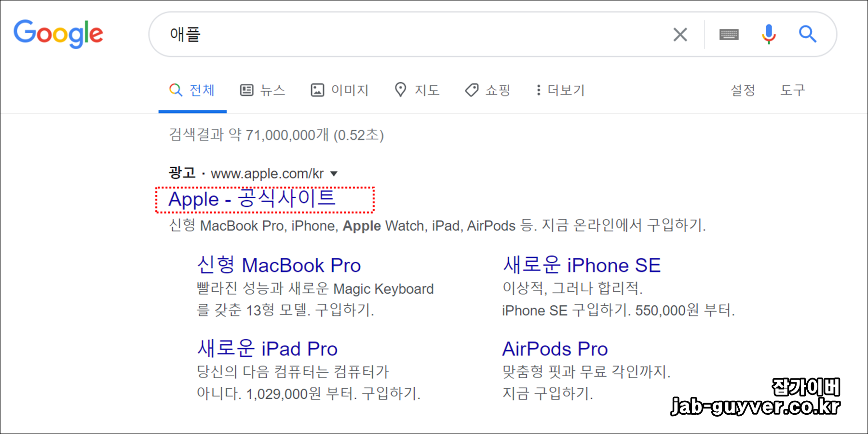This screenshot has width=868, height=434.
Task: Open the 새로운 iPhone SE sitelink
Action: coord(582,265)
